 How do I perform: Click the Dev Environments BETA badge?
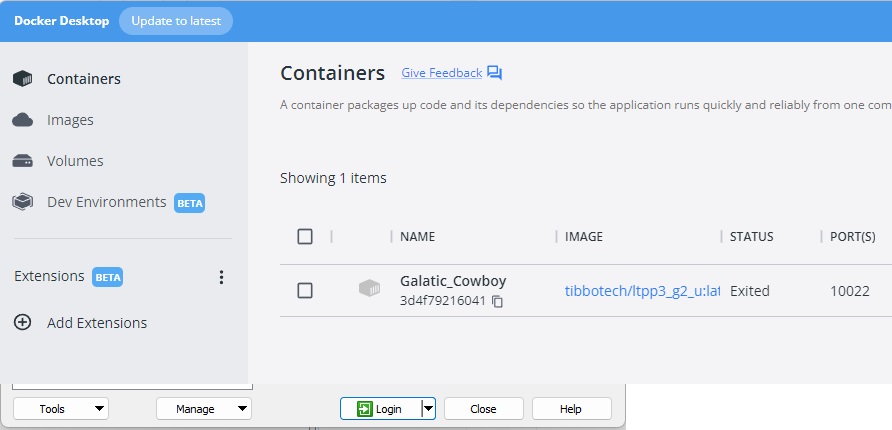pyautogui.click(x=189, y=203)
